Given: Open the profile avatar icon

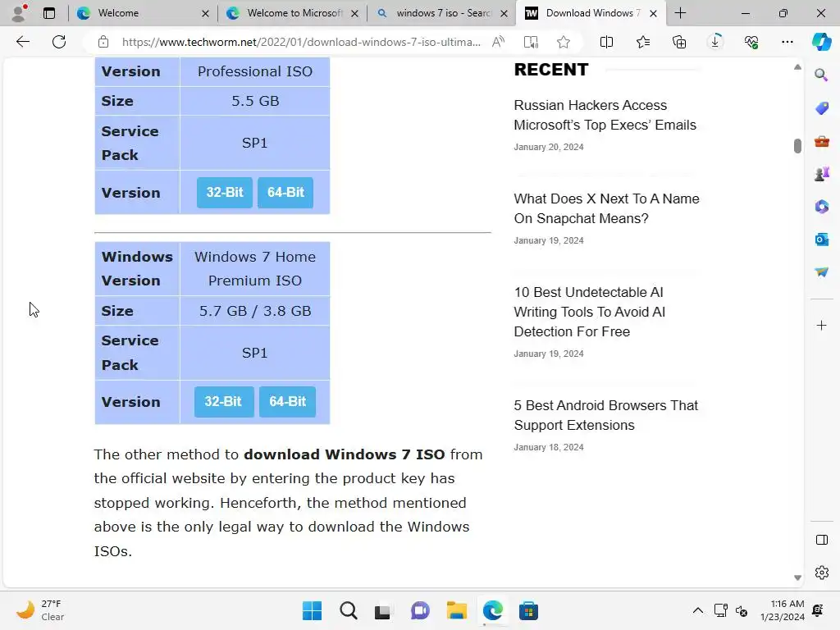Looking at the screenshot, I should [x=20, y=13].
